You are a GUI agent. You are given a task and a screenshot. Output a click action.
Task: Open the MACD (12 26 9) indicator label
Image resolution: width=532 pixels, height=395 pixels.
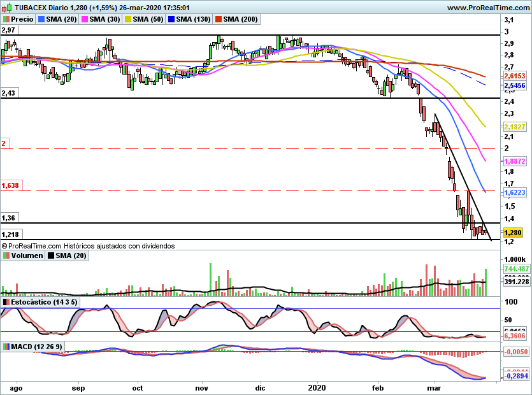34,346
